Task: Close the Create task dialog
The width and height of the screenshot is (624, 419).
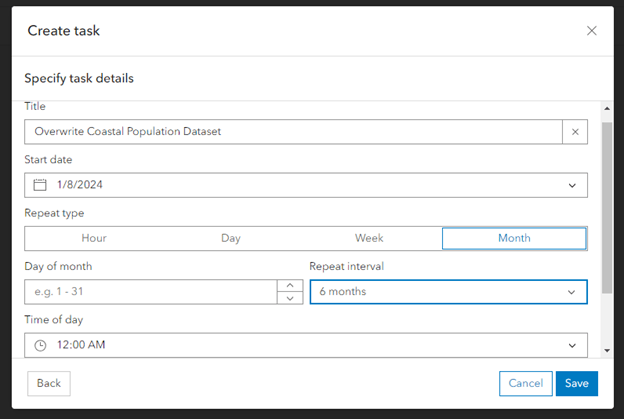Action: click(x=591, y=31)
